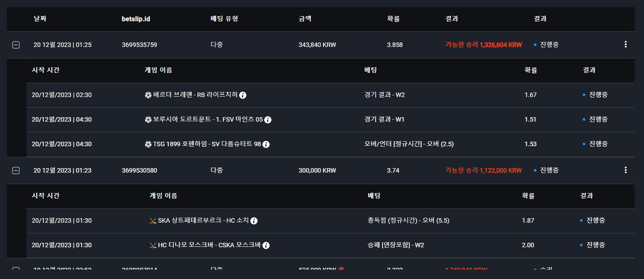Open info for 베르더 브레멘 - RB 라이프치히 match
This screenshot has height=279, width=644.
point(243,95)
